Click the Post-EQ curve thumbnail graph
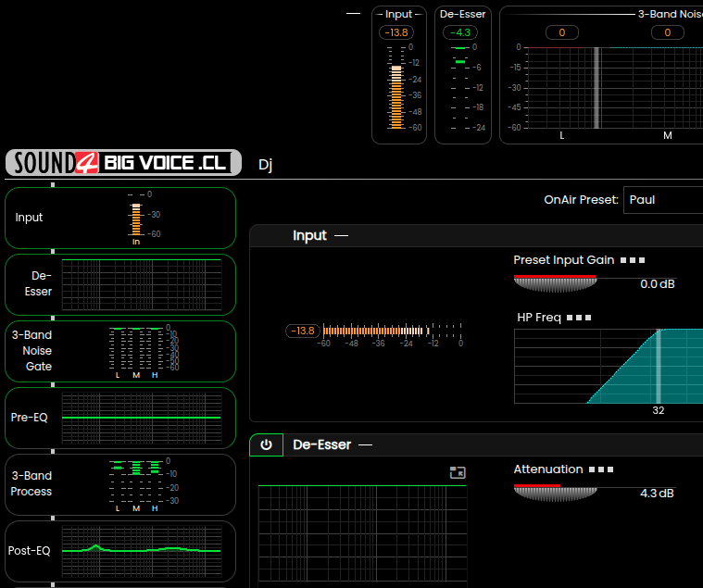Image resolution: width=703 pixels, height=588 pixels. 142,551
